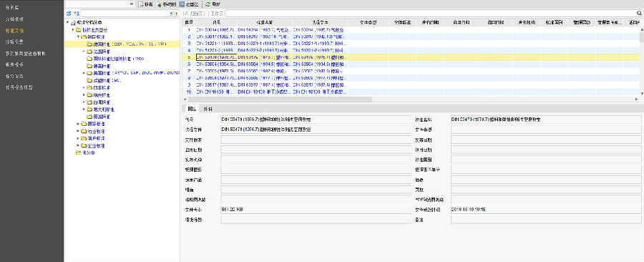The image size is (644, 262).
Task: Select table row 2, DIN 53017
Action: 410,37
